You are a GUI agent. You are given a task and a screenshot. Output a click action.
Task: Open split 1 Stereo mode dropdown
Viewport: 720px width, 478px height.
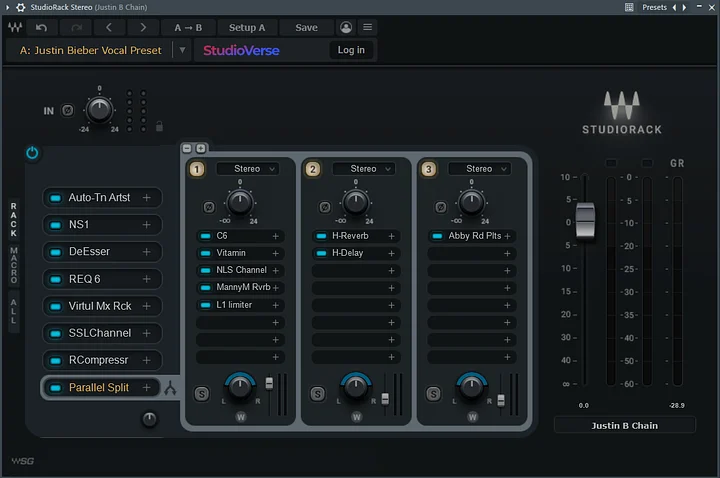(x=249, y=169)
